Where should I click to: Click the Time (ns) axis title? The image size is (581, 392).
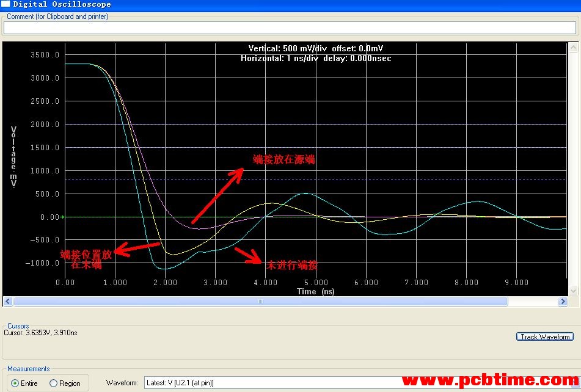click(x=316, y=291)
